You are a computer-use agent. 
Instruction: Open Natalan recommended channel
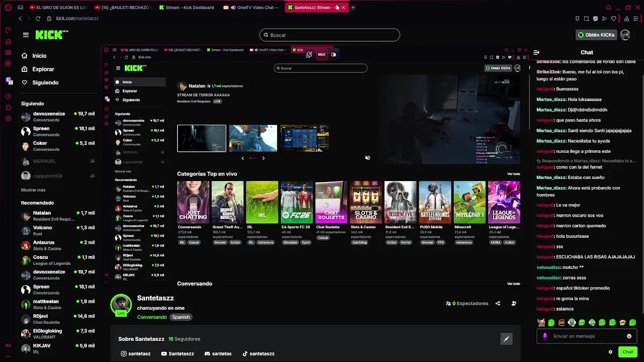[x=58, y=216]
